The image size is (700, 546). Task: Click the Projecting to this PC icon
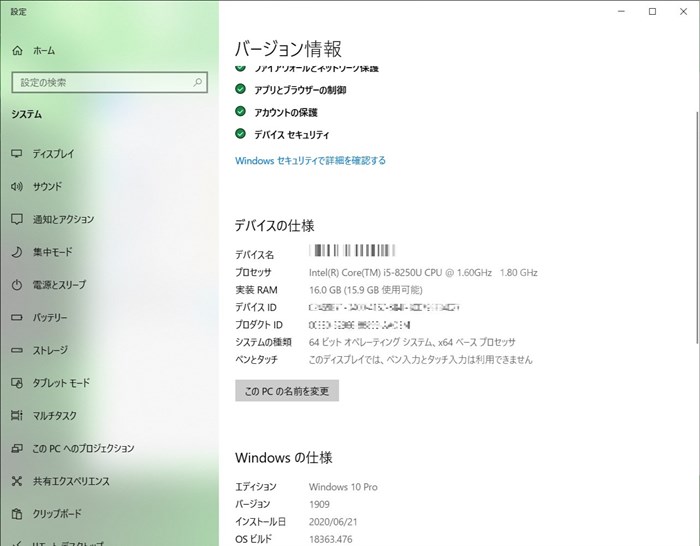coord(17,448)
